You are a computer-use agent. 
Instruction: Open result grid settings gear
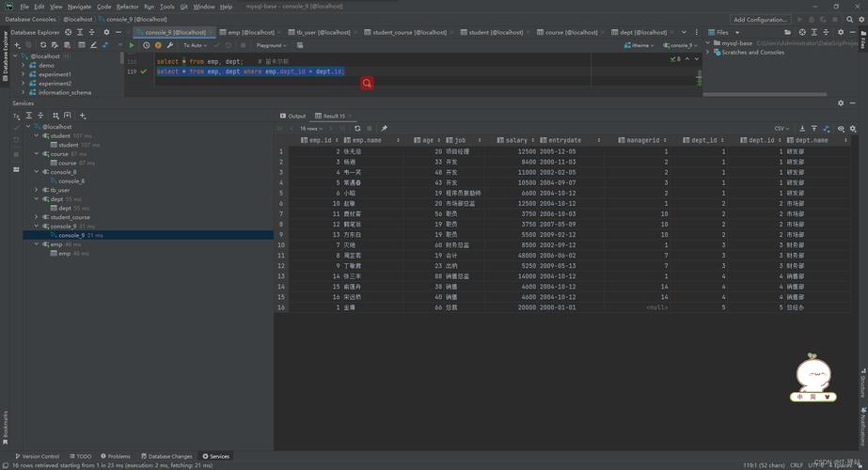click(853, 129)
